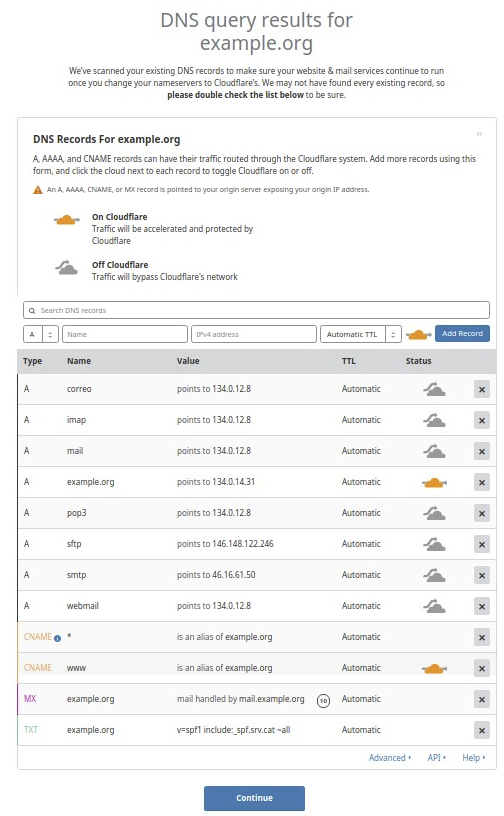The height and width of the screenshot is (816, 504).
Task: Click the MX priority 10 badge
Action: click(x=323, y=700)
